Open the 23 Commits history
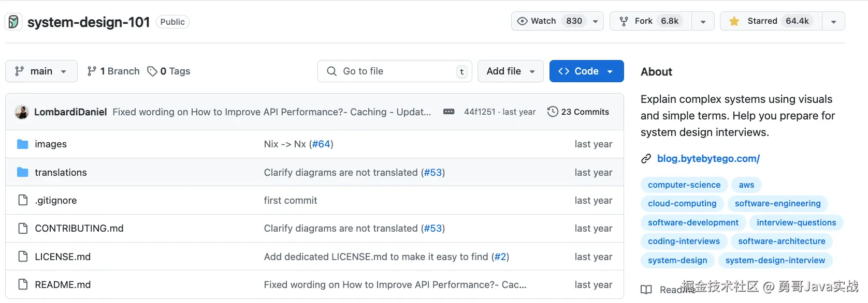Screen dimensions: 868x303 pos(578,112)
